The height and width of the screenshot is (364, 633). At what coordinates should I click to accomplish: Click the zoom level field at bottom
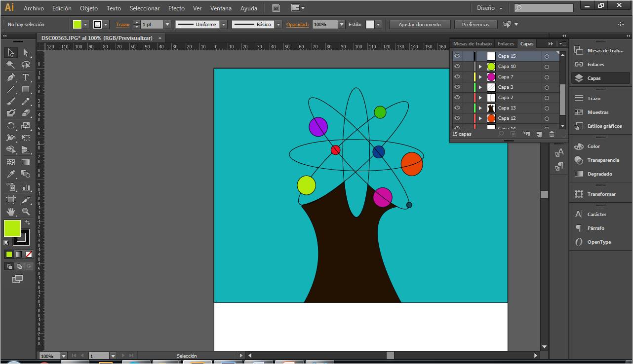pyautogui.click(x=49, y=356)
